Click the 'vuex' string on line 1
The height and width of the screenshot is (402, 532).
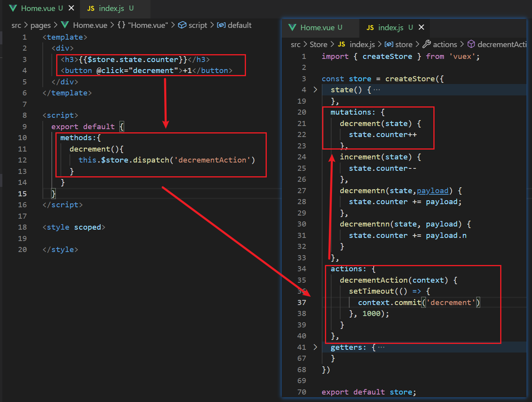click(462, 57)
